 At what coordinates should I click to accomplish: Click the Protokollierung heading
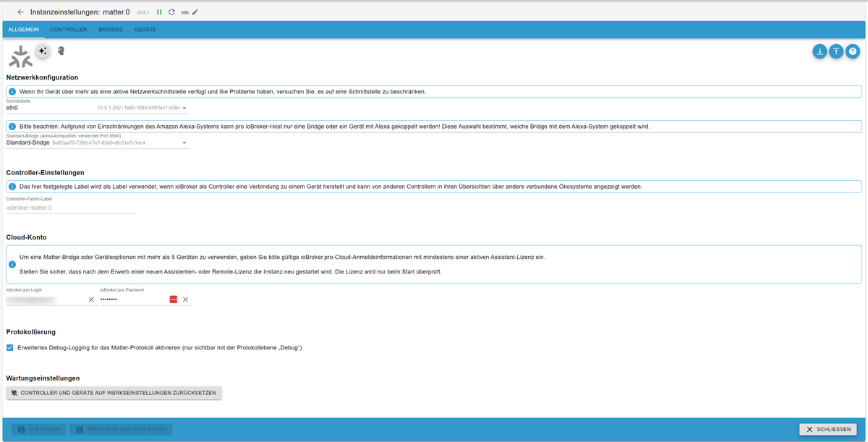click(31, 332)
